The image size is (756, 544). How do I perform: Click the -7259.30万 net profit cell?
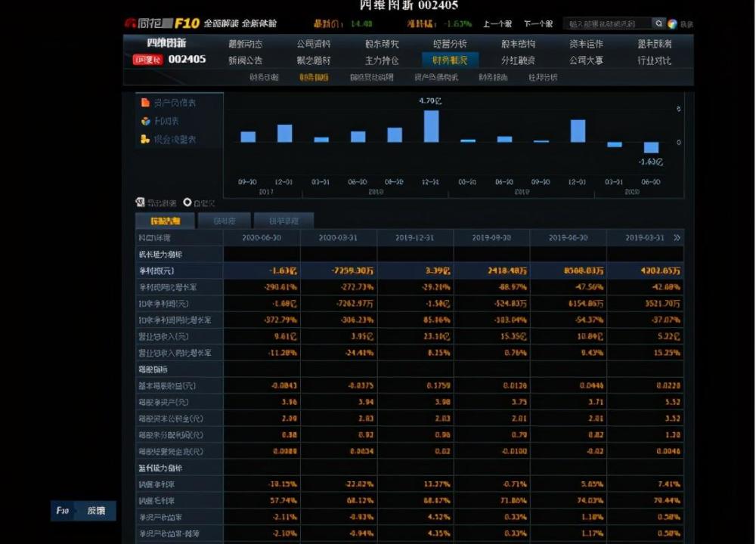(x=339, y=270)
